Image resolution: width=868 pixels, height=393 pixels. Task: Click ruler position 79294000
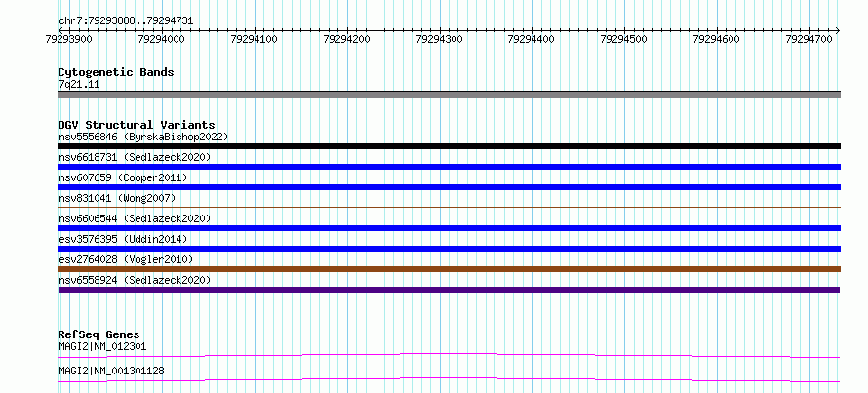[162, 39]
